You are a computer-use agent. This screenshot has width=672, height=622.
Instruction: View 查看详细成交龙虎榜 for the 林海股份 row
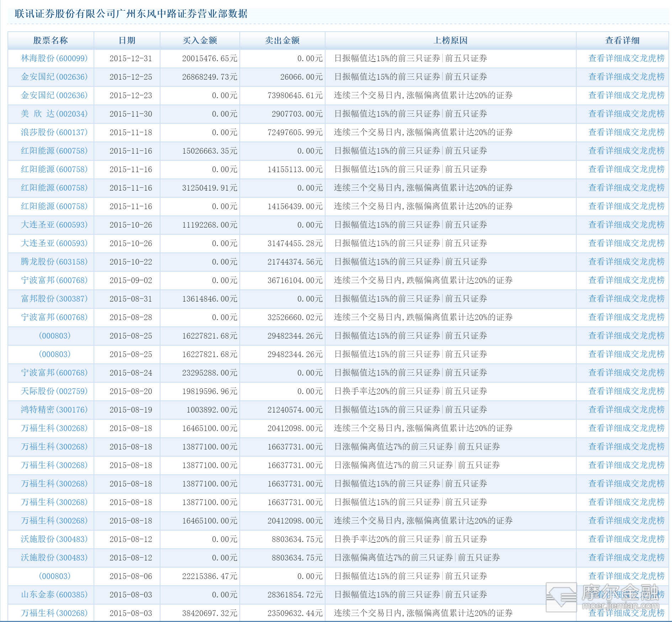[x=626, y=58]
